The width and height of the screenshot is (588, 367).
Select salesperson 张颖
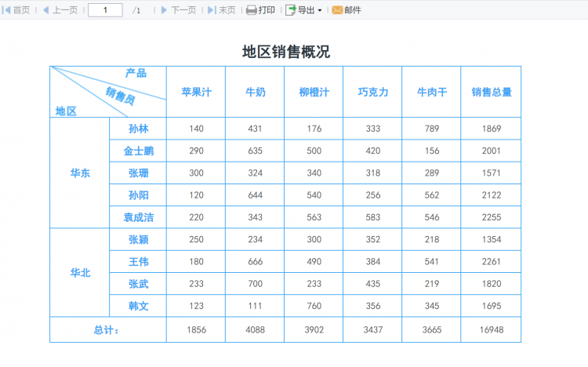pyautogui.click(x=138, y=239)
